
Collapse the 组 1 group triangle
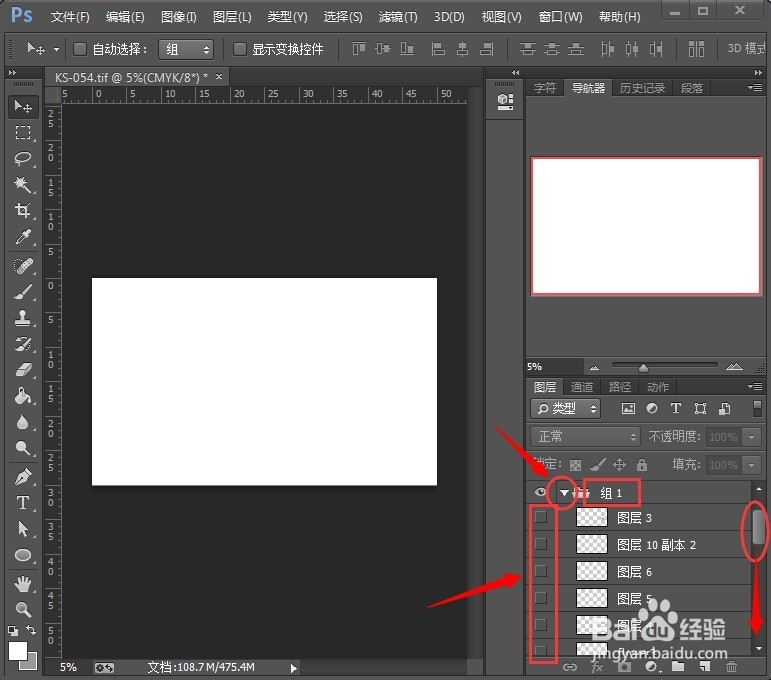click(564, 493)
